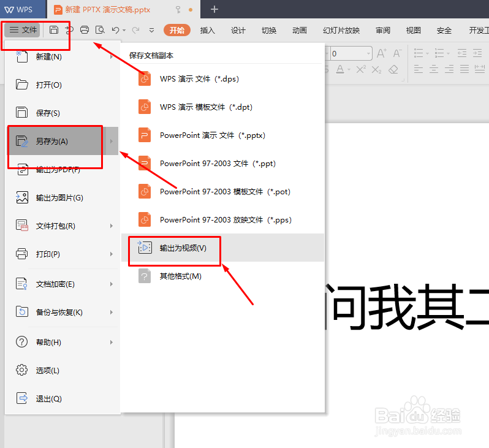Open 选项(L) settings entry
489x448 pixels.
point(64,370)
